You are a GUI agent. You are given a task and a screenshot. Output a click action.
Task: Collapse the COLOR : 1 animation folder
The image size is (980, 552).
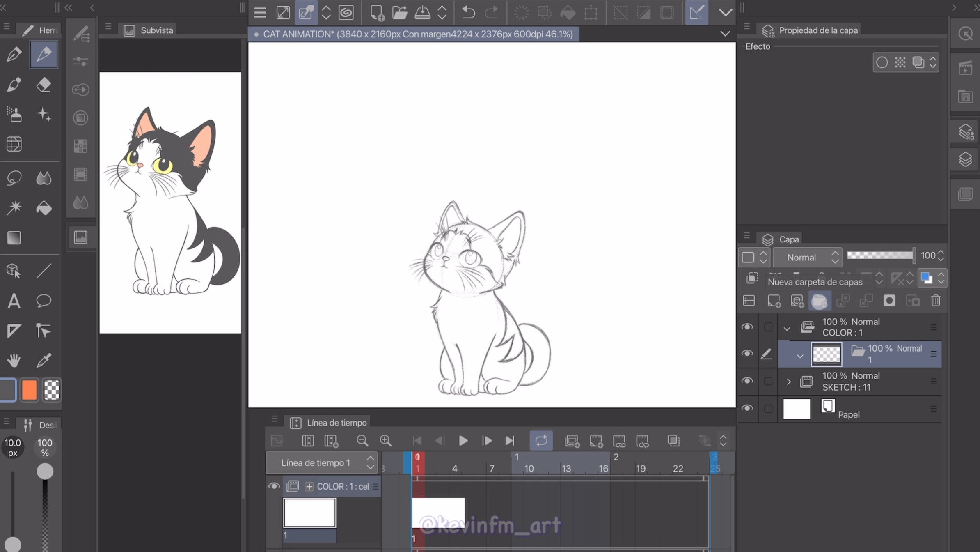click(787, 328)
